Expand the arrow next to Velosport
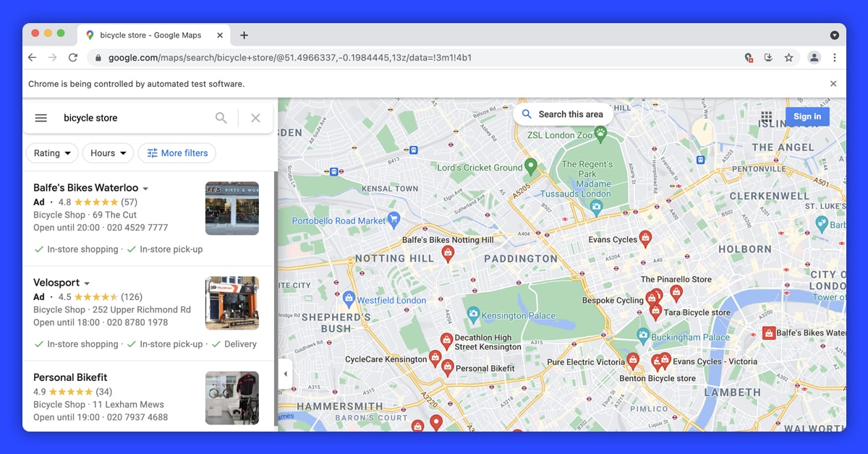 [x=87, y=283]
